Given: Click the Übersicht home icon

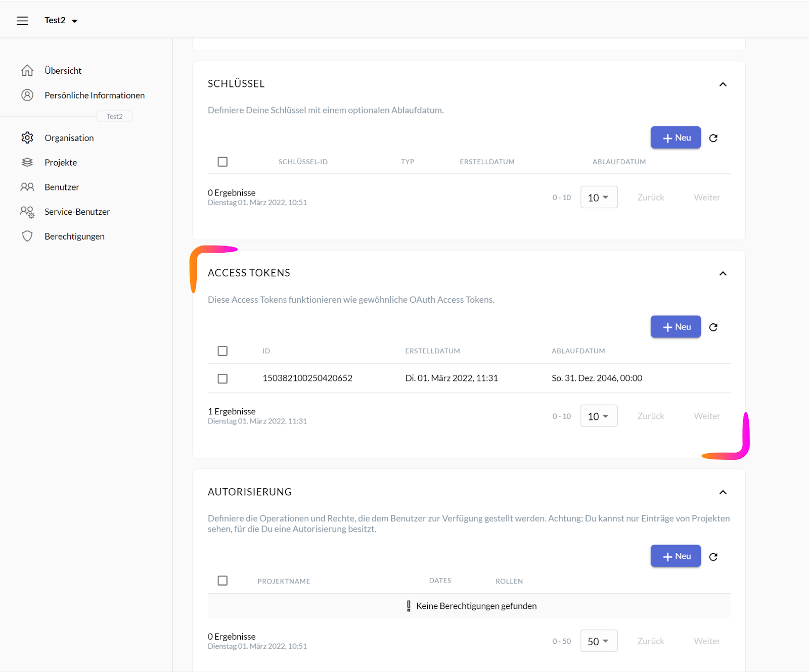Looking at the screenshot, I should [27, 71].
